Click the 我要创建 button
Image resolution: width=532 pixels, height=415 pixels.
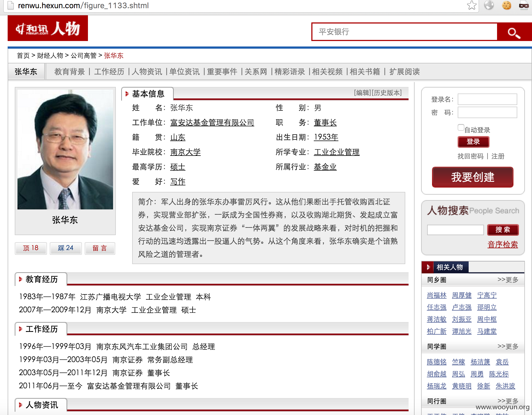tap(473, 177)
